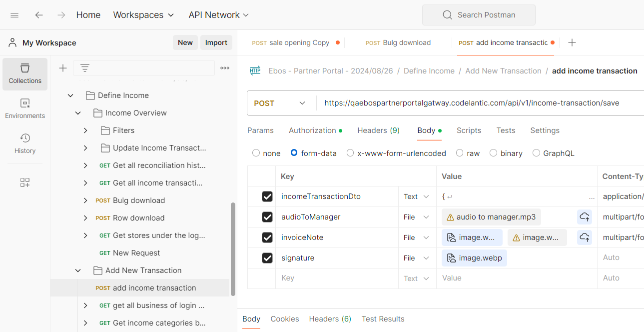Select the x-www-form-urlencoded radio
644x332 pixels.
pyautogui.click(x=350, y=153)
